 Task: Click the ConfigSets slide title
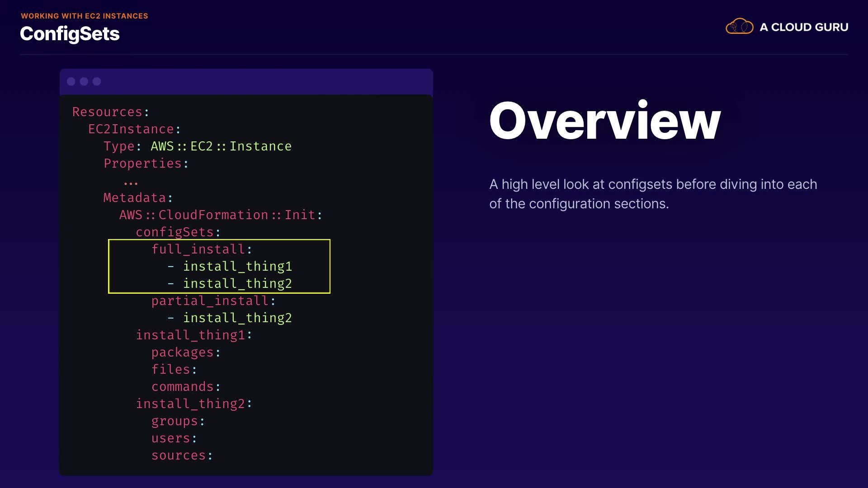[70, 34]
